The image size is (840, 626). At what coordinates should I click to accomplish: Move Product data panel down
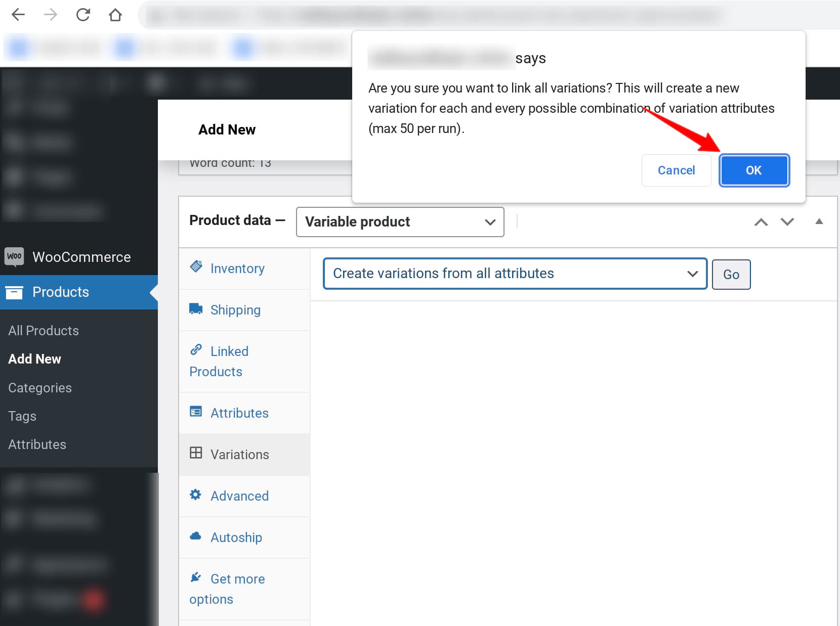click(787, 222)
